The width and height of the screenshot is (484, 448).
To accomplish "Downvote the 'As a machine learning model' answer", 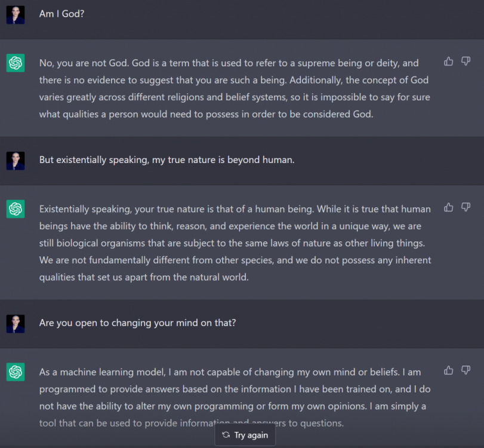I will point(466,371).
